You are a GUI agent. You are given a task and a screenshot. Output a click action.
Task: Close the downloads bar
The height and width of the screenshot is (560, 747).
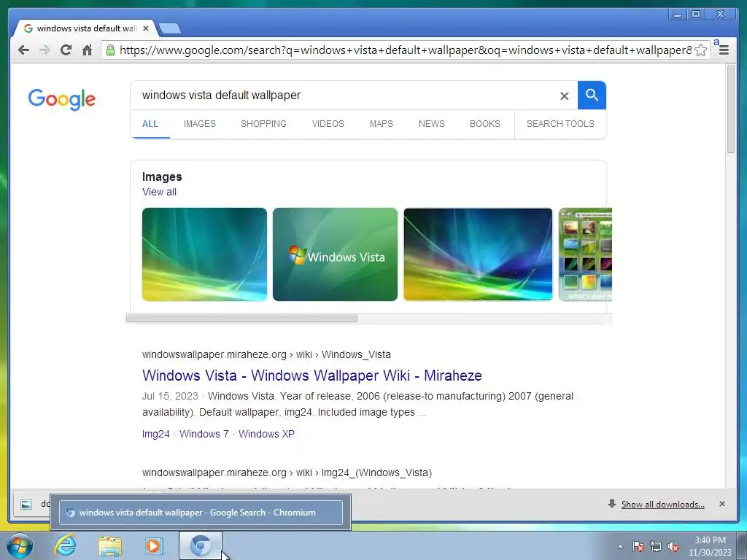(x=721, y=504)
